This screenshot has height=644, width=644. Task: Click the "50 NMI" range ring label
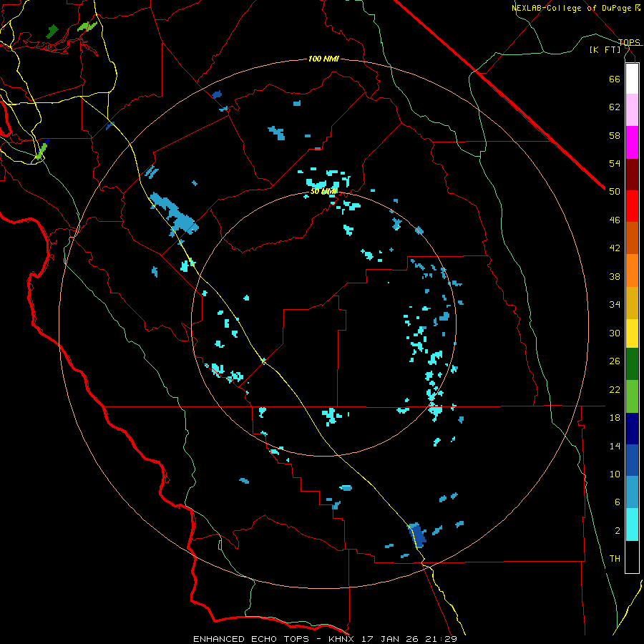(323, 191)
